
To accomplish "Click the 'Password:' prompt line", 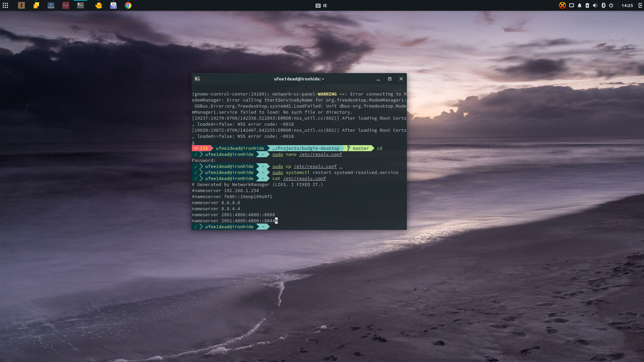I will click(x=204, y=160).
